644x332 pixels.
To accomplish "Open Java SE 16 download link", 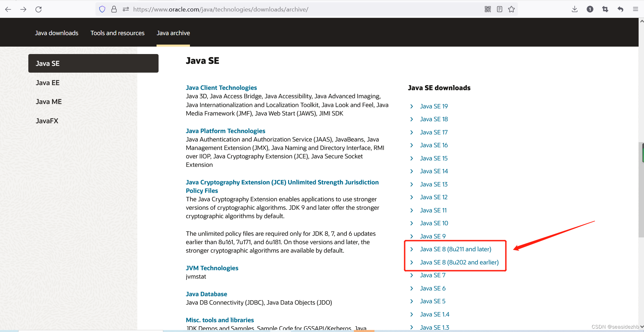I will pyautogui.click(x=434, y=145).
